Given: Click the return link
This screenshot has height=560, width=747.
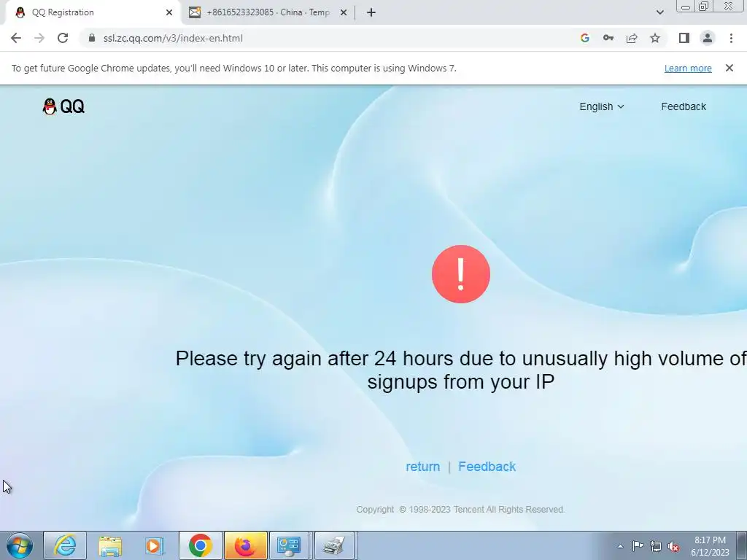Looking at the screenshot, I should point(422,467).
